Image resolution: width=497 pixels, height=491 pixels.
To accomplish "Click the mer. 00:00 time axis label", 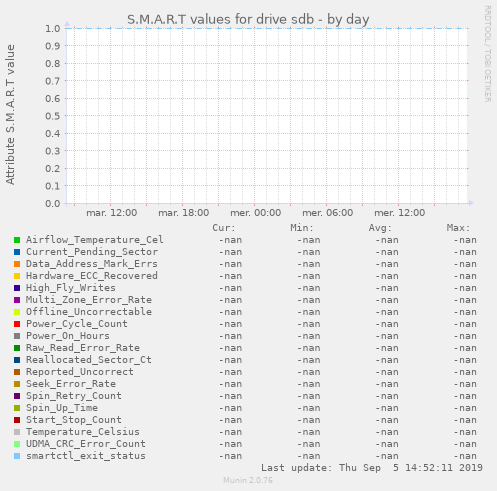I will tap(255, 213).
